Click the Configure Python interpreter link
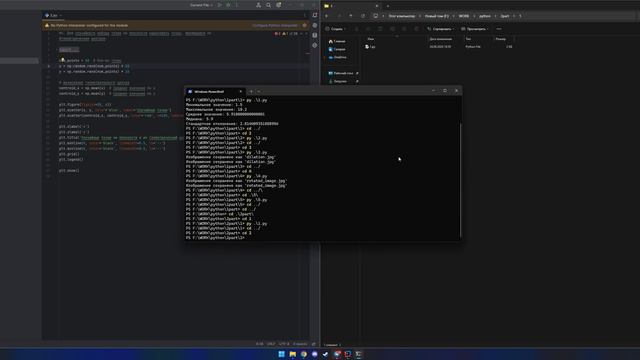Viewport: 640px width, 360px height. click(x=275, y=25)
